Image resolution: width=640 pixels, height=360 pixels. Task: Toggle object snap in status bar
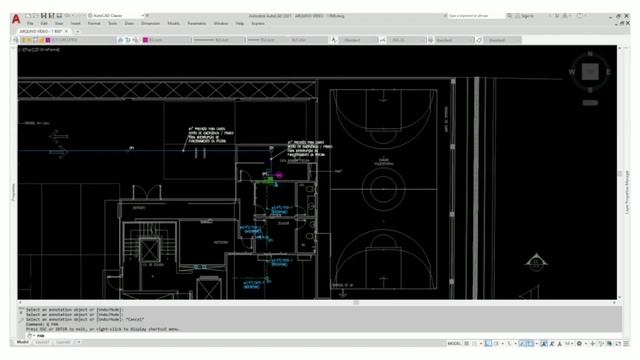pyautogui.click(x=530, y=344)
